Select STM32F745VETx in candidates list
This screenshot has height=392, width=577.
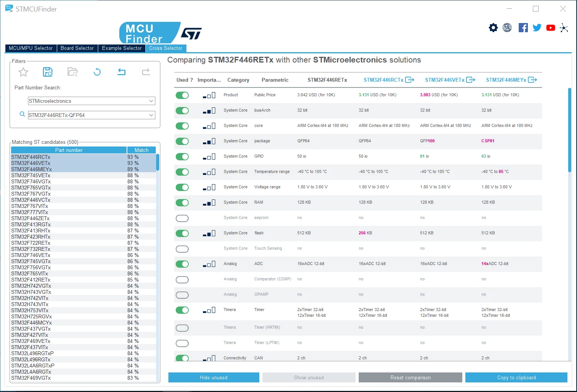click(x=83, y=175)
